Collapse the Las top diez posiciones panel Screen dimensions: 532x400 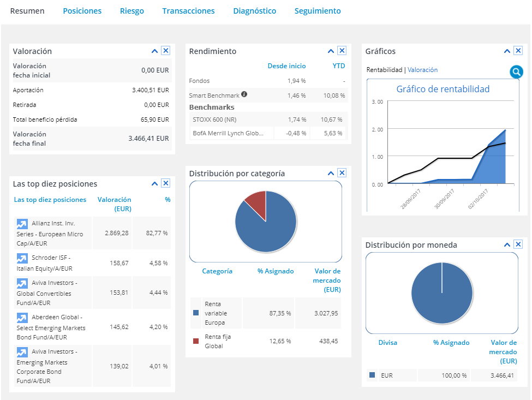[x=155, y=184]
